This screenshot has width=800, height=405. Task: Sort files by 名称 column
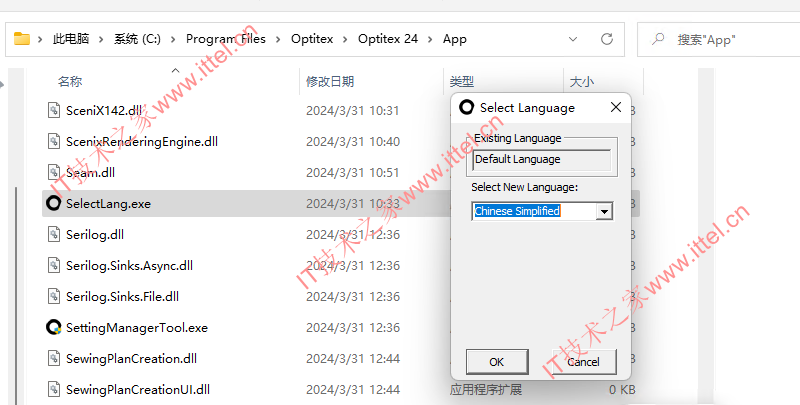[x=70, y=82]
